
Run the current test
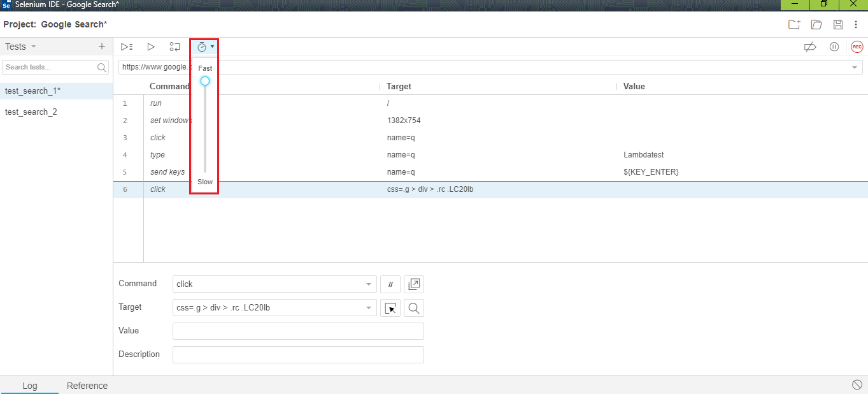pos(151,47)
